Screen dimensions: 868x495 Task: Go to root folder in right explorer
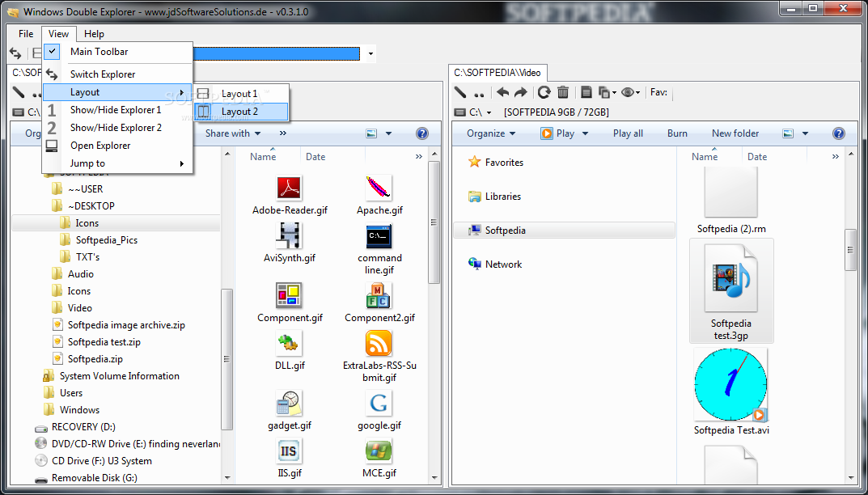pyautogui.click(x=460, y=92)
